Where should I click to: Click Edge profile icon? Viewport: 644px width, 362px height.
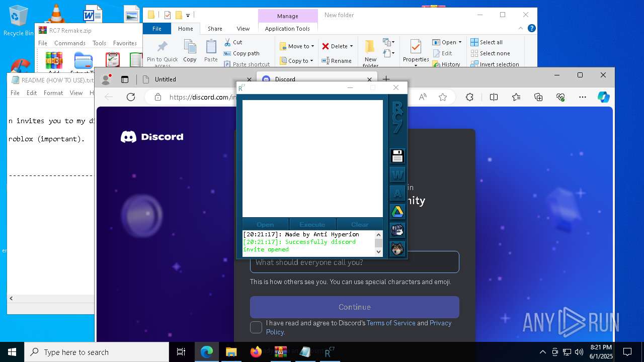pyautogui.click(x=106, y=79)
